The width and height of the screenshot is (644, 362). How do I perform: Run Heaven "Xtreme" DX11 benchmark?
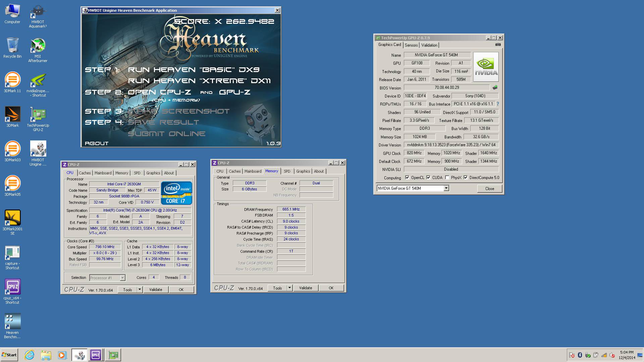(x=199, y=81)
